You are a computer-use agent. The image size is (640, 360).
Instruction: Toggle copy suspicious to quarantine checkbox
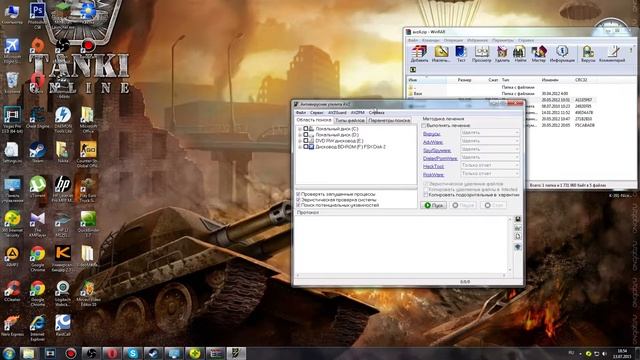pyautogui.click(x=425, y=195)
